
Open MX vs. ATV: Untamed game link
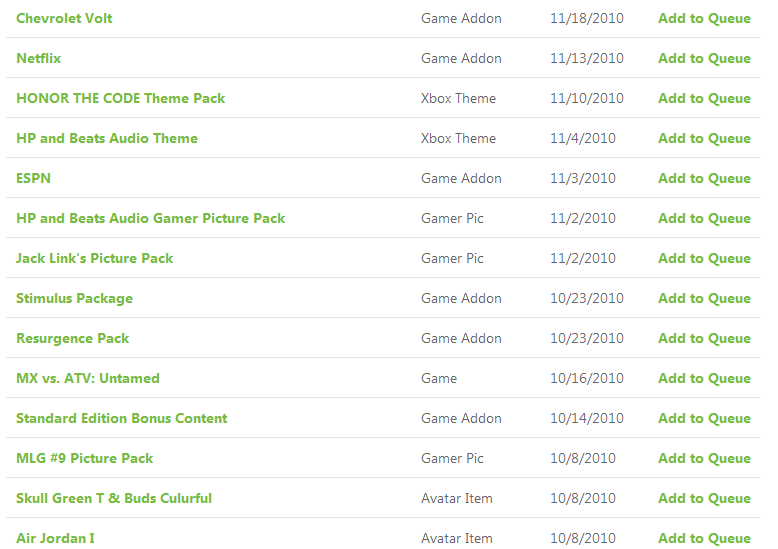(x=88, y=378)
